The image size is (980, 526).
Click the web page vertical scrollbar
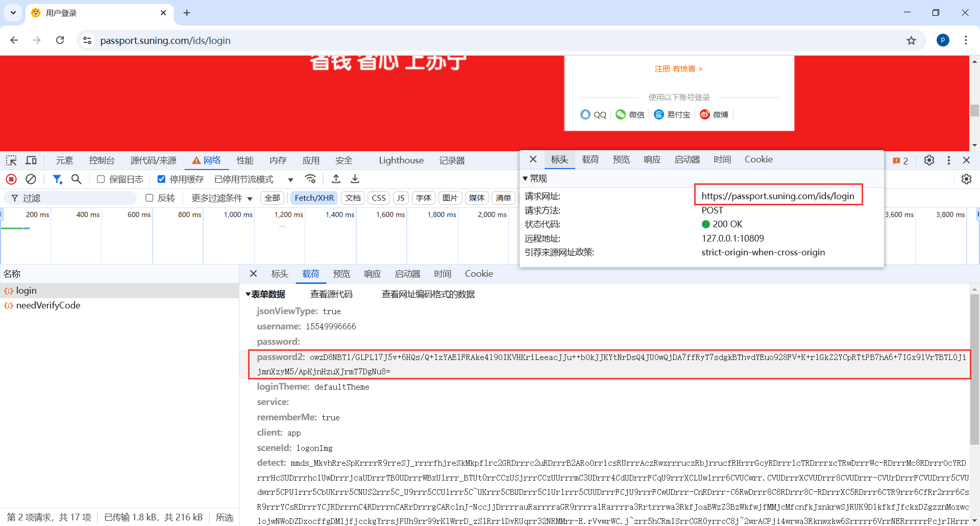[x=974, y=110]
